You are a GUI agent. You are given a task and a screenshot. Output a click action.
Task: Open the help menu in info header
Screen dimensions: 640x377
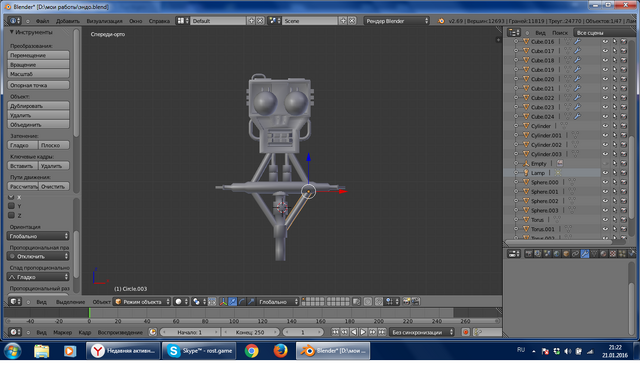pos(159,21)
